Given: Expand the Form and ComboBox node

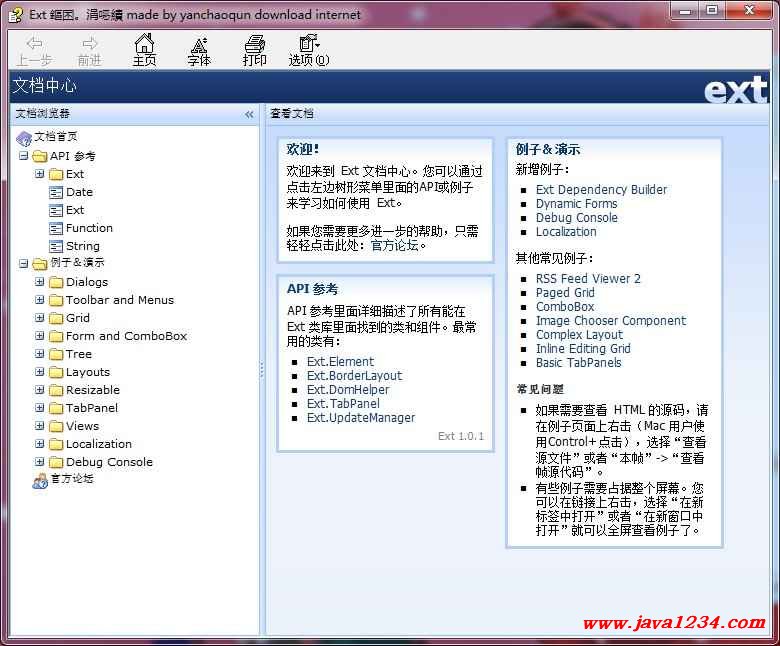Looking at the screenshot, I should click(40, 336).
